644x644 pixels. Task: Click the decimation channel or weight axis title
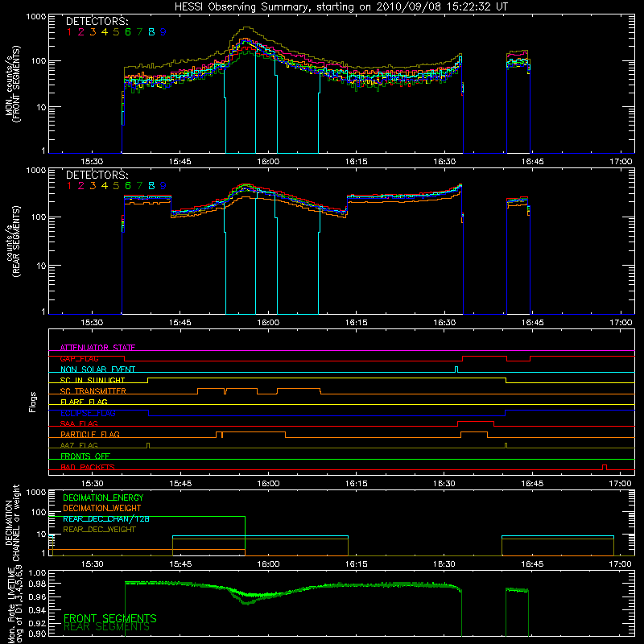12,522
